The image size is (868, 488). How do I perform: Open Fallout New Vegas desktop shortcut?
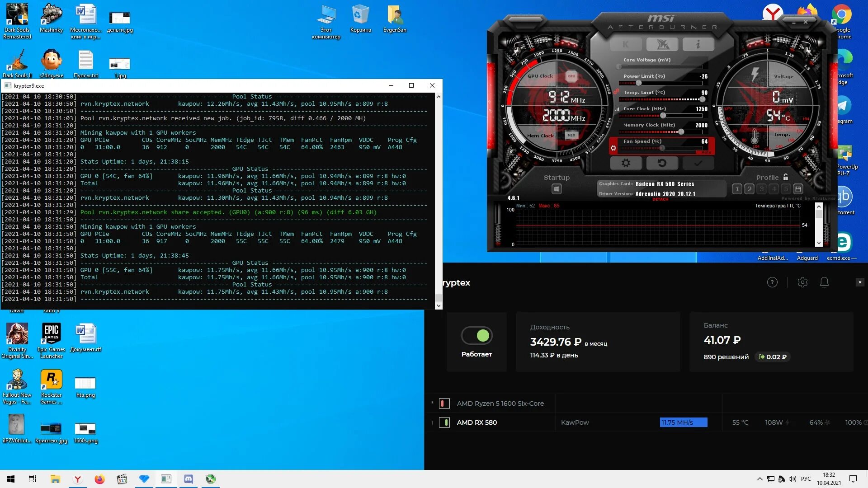pos(17,386)
